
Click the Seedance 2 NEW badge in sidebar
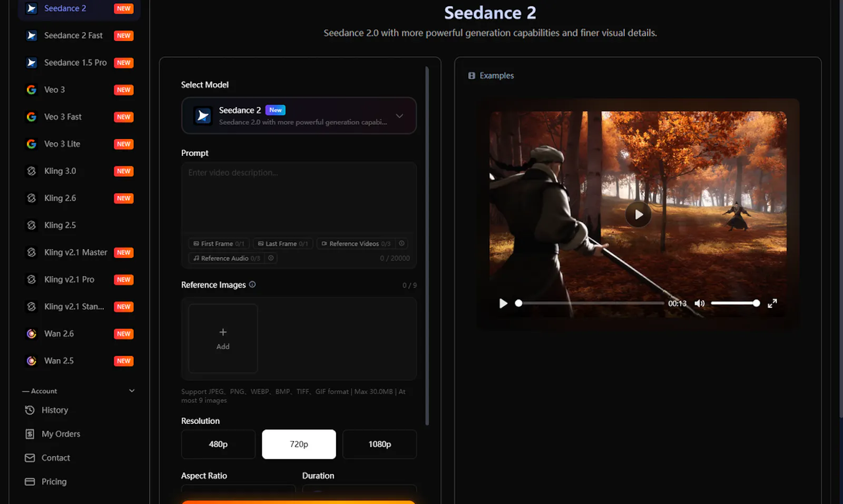(x=124, y=8)
